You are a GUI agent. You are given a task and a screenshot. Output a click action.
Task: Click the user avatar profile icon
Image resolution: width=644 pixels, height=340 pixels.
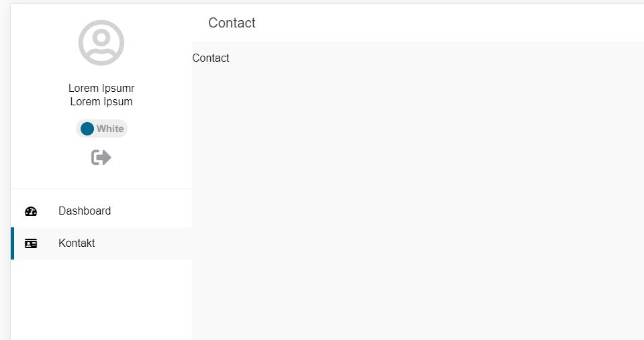pos(101,43)
